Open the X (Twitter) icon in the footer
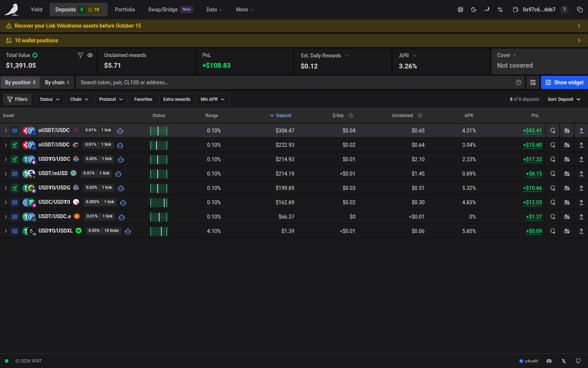Screen dimensions: 588x368 point(564,361)
